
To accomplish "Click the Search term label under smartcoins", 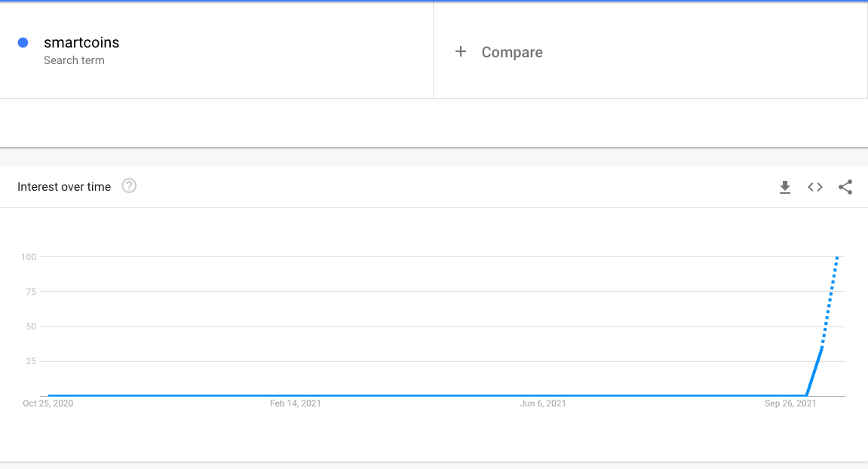I will pyautogui.click(x=74, y=60).
